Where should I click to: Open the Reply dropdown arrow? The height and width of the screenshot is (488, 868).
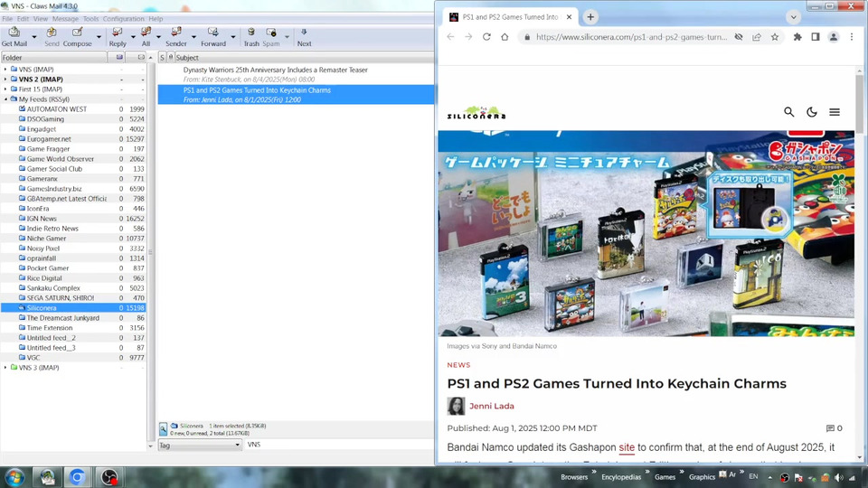(133, 37)
